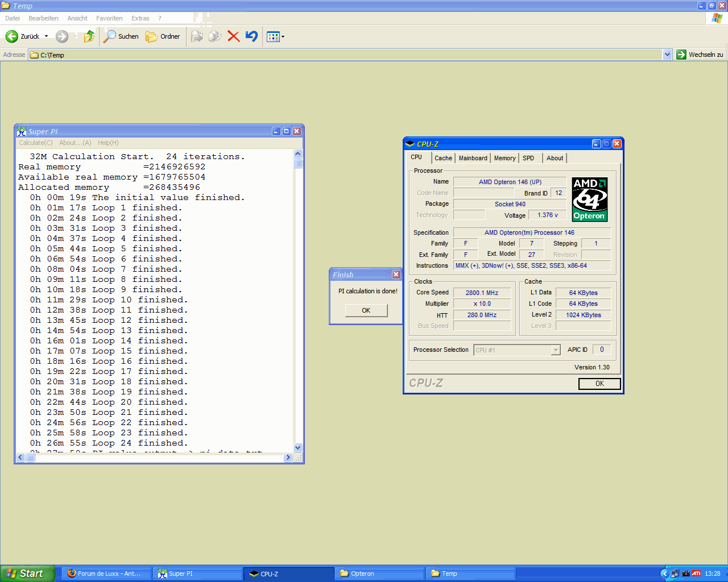
Task: Click the green forward arrow icon
Action: (x=62, y=36)
